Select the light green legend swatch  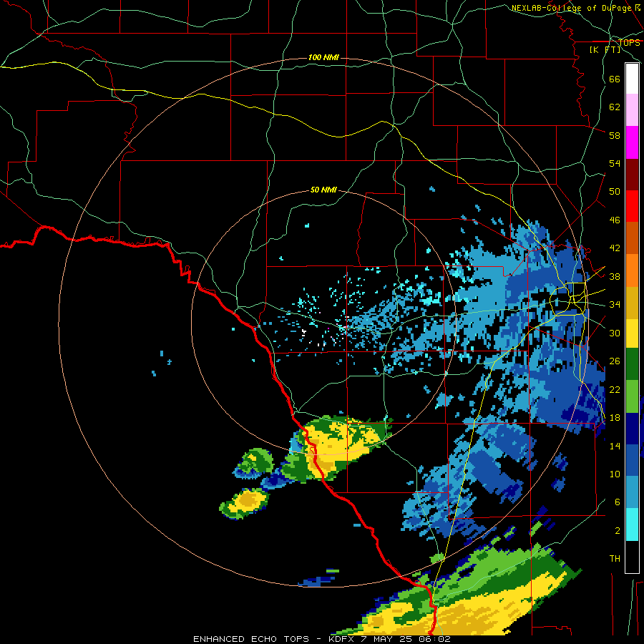(x=632, y=396)
